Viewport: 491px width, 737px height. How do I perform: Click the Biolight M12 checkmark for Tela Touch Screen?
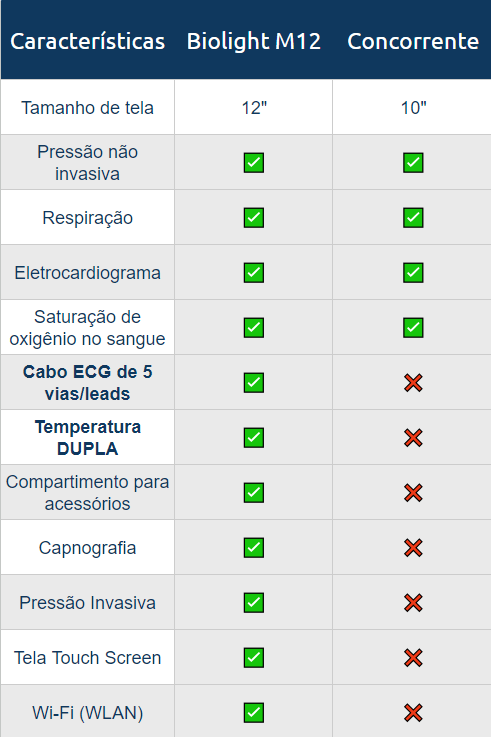coord(254,658)
